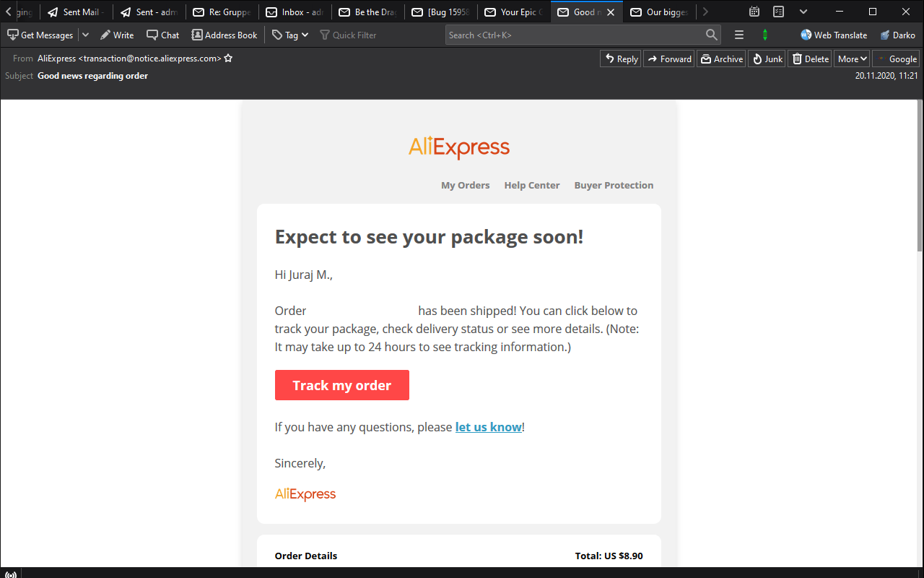Click the status bar connection icon
The image size is (924, 578).
[x=11, y=574]
